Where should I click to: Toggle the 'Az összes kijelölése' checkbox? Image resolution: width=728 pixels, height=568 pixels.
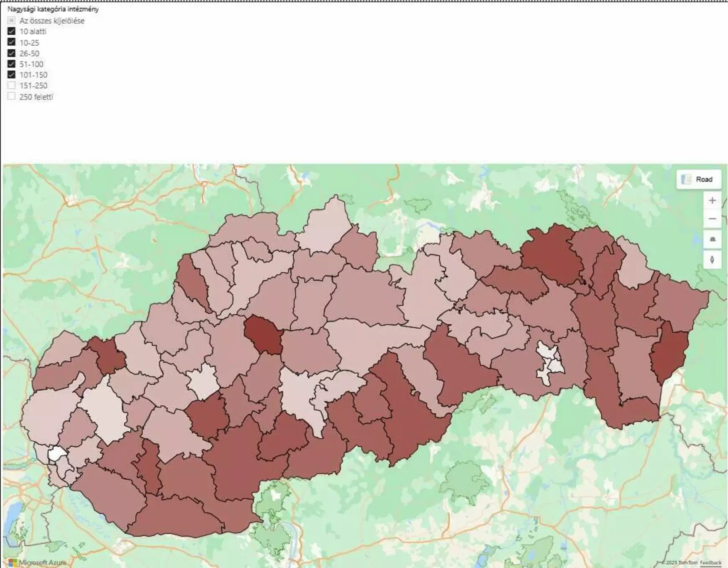click(11, 20)
